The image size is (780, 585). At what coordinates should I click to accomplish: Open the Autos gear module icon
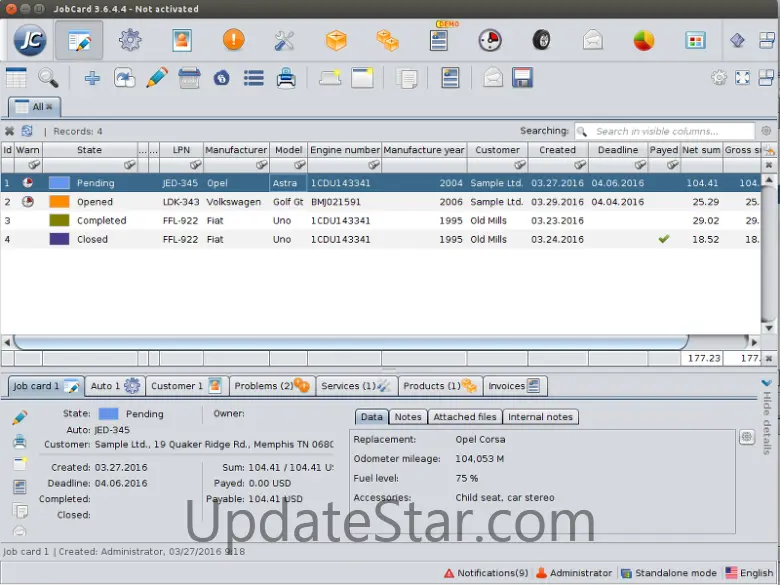click(130, 40)
